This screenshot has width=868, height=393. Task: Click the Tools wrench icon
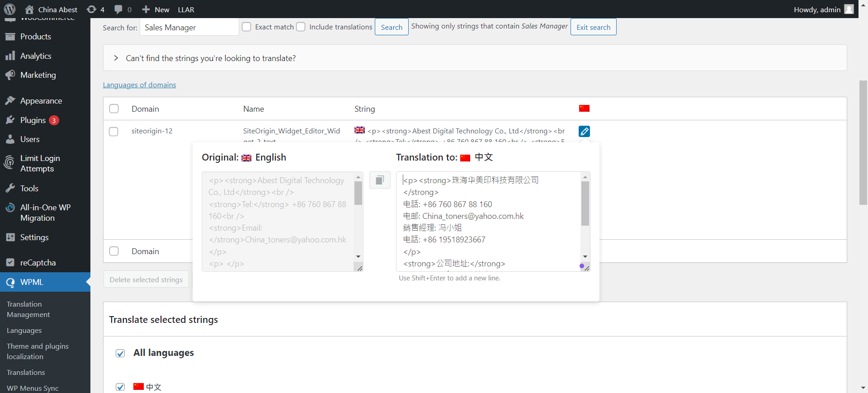pos(10,189)
